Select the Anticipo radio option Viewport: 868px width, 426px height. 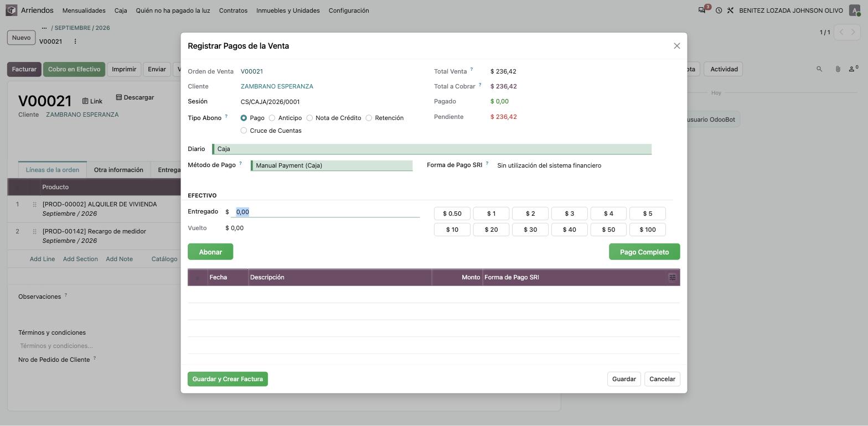(x=272, y=118)
